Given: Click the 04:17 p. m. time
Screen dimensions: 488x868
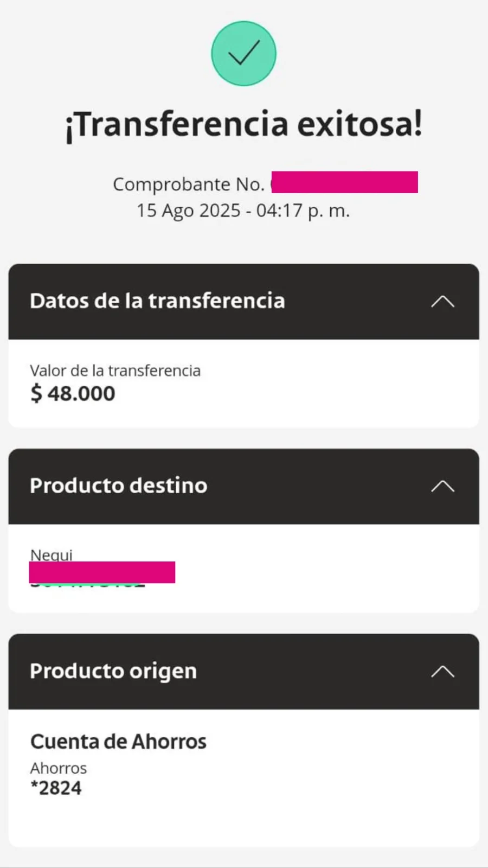Looking at the screenshot, I should pos(303,210).
